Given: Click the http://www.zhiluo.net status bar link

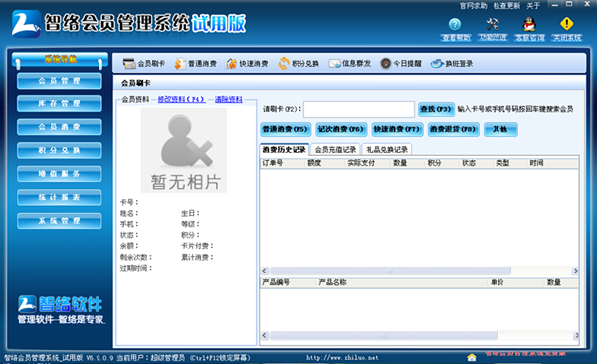Looking at the screenshot, I should click(342, 358).
